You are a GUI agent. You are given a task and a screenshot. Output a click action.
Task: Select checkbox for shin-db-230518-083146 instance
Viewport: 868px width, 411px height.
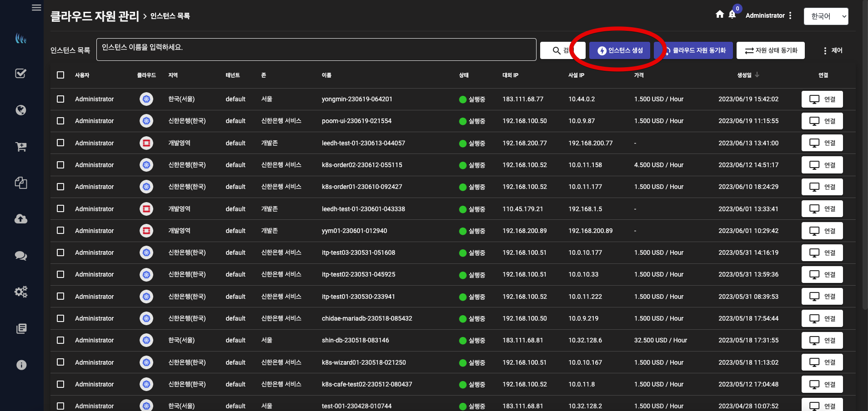(60, 340)
